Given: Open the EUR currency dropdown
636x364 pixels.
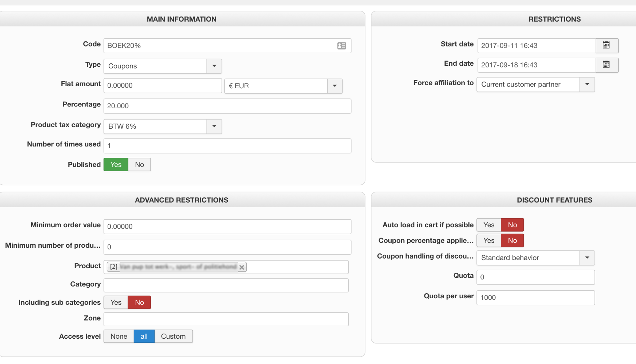Looking at the screenshot, I should point(335,86).
